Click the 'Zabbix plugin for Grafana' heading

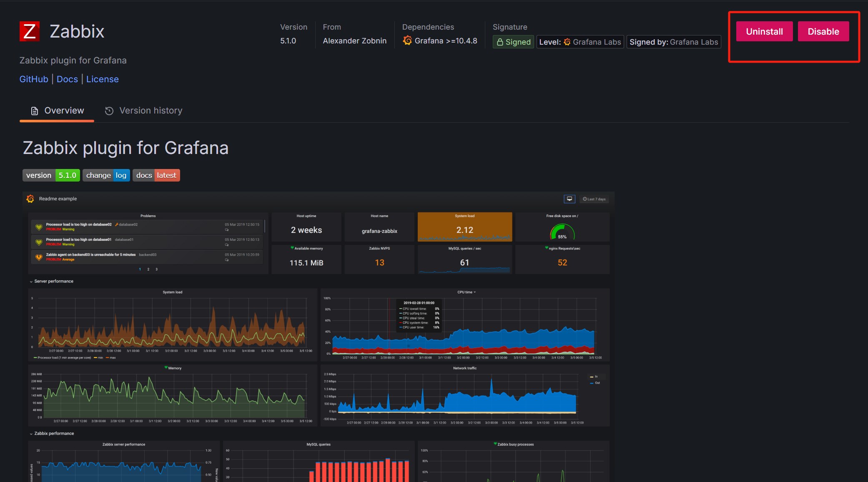point(125,148)
